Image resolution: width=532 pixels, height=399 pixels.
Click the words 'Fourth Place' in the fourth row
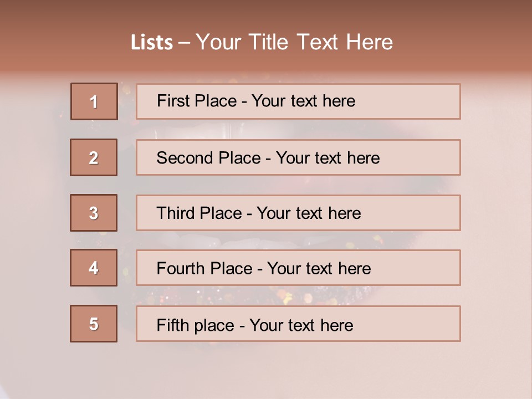click(204, 268)
